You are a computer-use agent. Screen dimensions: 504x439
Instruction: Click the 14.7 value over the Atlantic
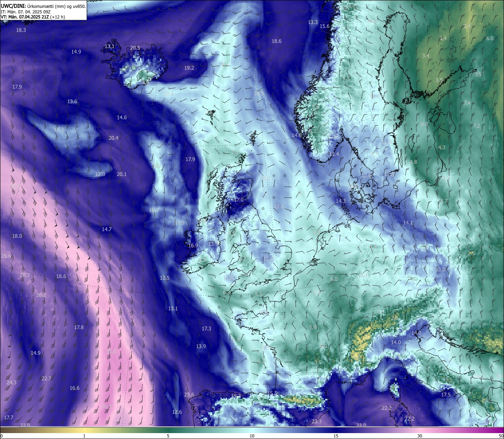tap(107, 229)
